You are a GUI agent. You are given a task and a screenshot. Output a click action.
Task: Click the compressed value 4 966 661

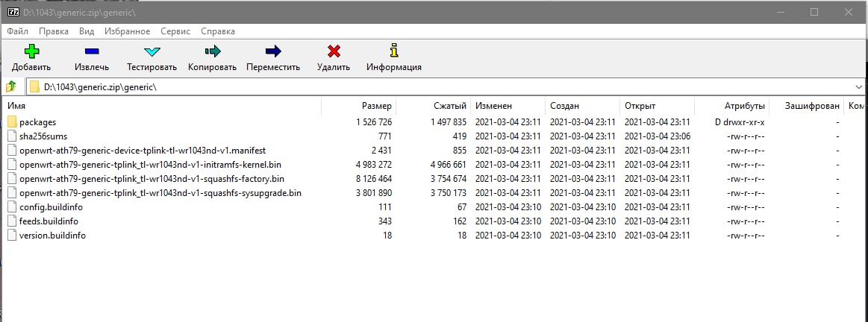point(449,164)
